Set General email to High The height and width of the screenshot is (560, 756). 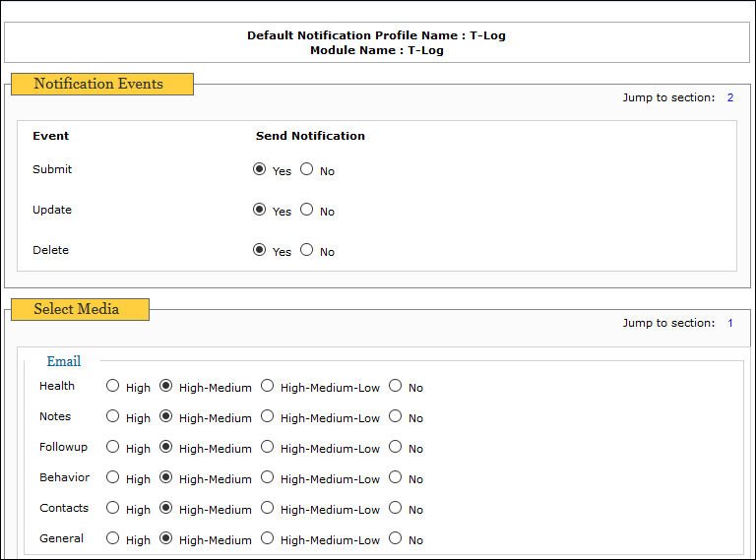tap(113, 538)
